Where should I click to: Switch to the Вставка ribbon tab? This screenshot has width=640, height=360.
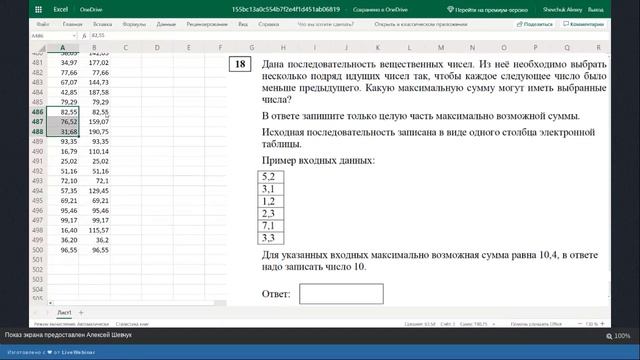coord(102,24)
